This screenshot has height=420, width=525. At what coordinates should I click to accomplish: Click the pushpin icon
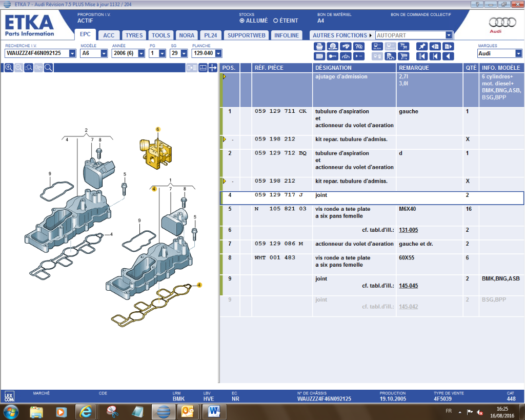(x=421, y=46)
